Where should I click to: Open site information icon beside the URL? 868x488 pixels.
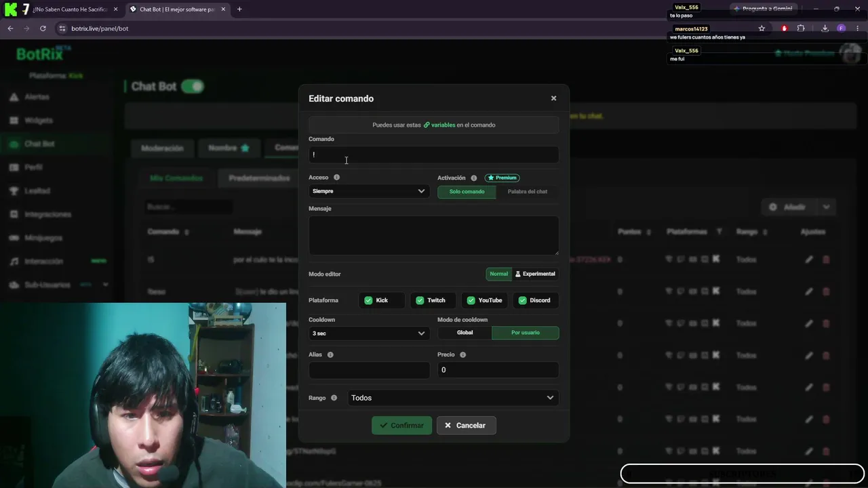click(x=62, y=28)
